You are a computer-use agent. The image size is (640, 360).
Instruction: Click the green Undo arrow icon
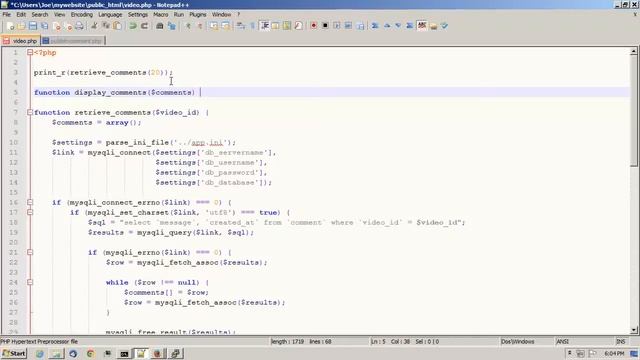click(133, 26)
